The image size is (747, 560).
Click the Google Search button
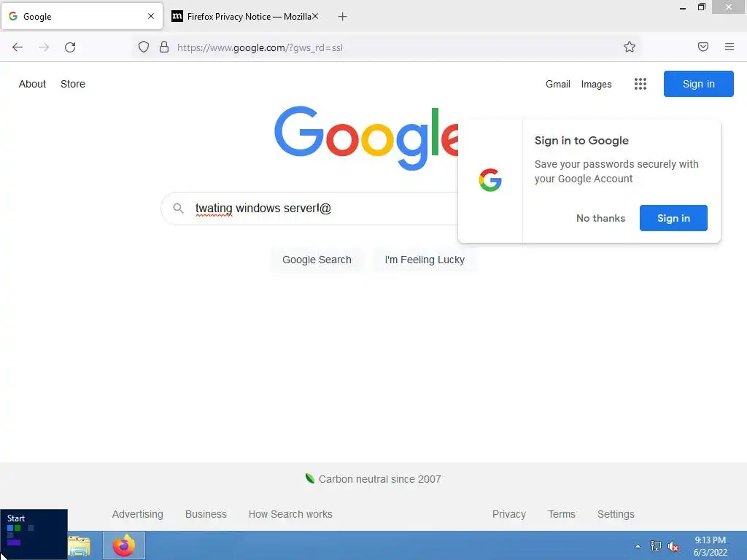tap(317, 260)
